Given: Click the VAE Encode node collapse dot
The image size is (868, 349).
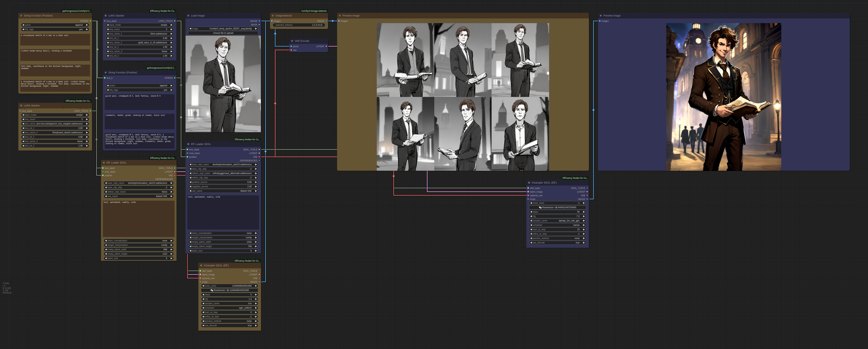Looking at the screenshot, I should pos(292,41).
